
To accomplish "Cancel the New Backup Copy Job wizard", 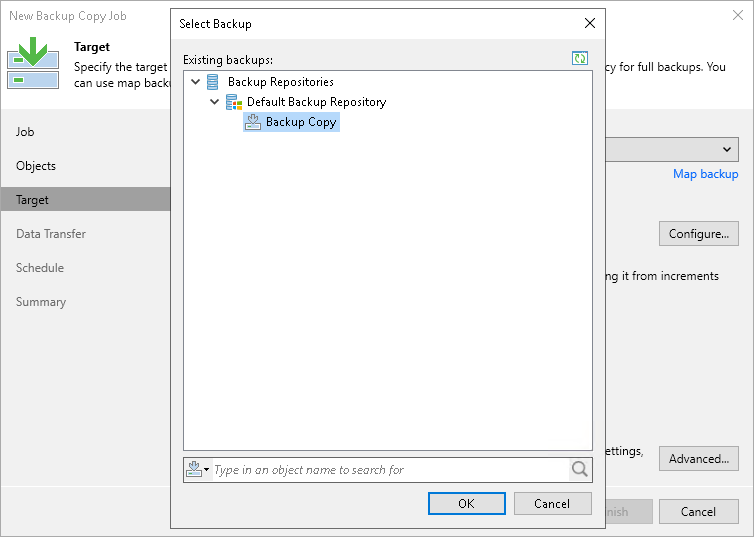I will click(x=699, y=512).
